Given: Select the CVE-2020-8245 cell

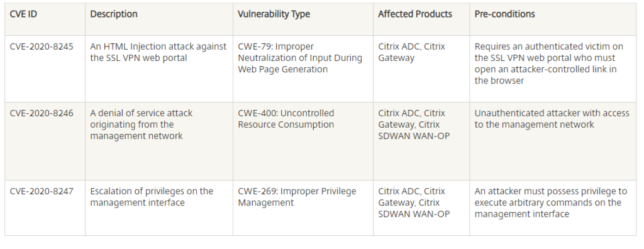Looking at the screenshot, I should pos(42,47).
